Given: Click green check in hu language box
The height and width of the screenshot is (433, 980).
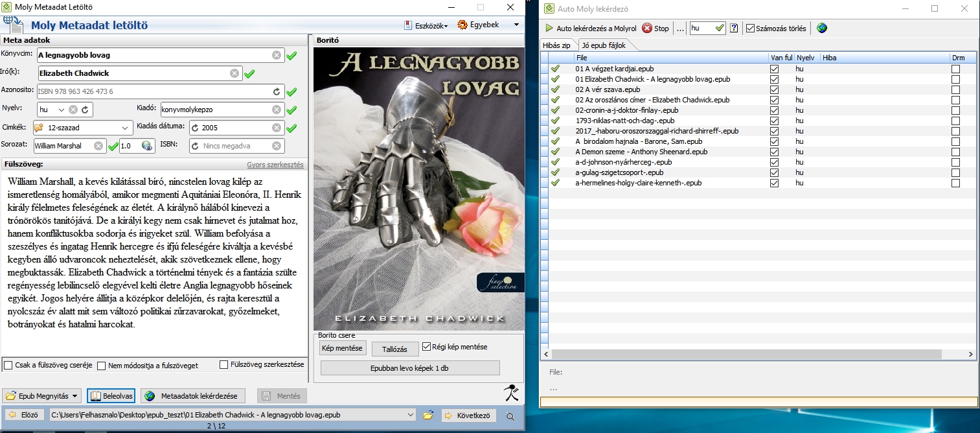Looking at the screenshot, I should point(720,28).
